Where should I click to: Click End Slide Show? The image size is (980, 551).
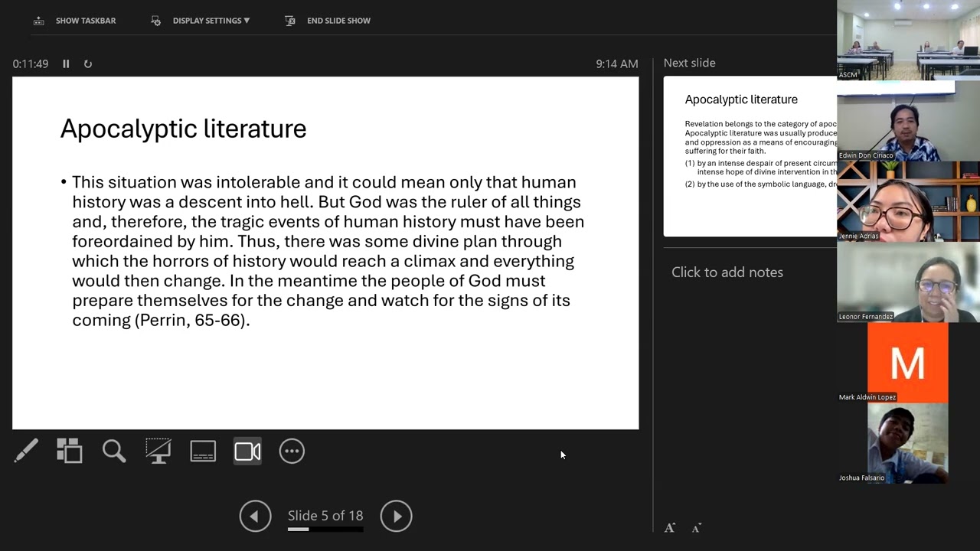point(327,21)
